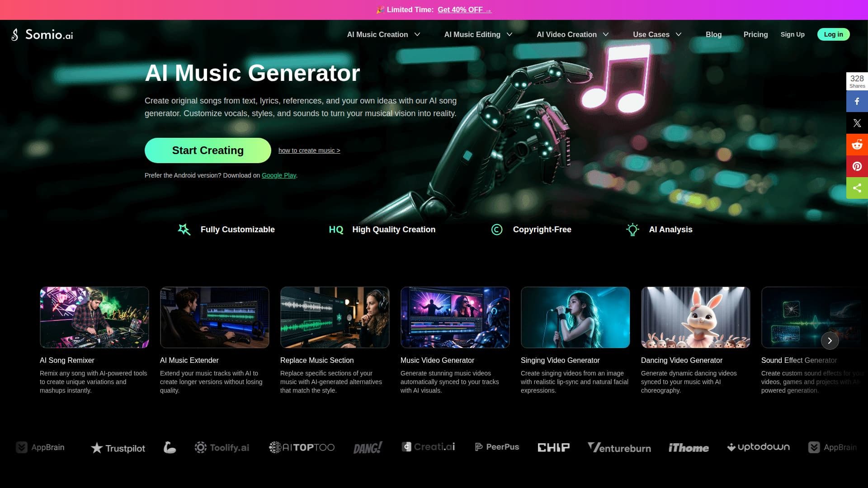Click the AITOPTOO logo
The width and height of the screenshot is (868, 488).
click(302, 447)
